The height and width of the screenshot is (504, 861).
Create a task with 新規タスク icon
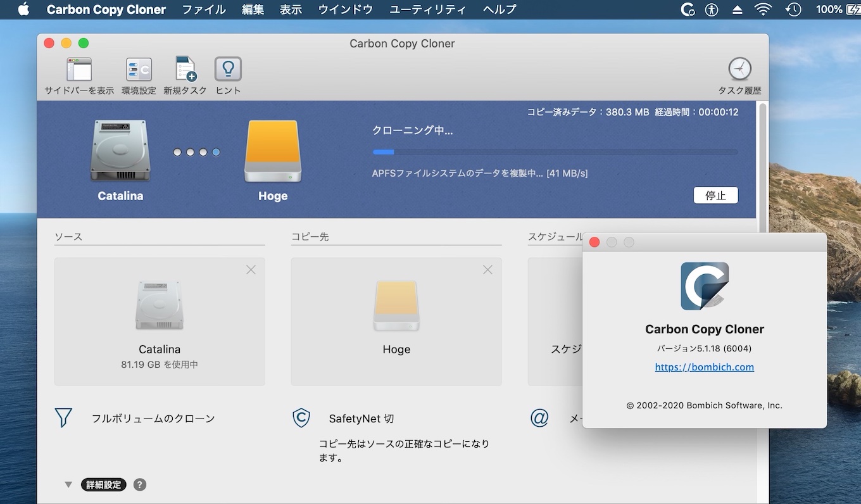tap(185, 70)
